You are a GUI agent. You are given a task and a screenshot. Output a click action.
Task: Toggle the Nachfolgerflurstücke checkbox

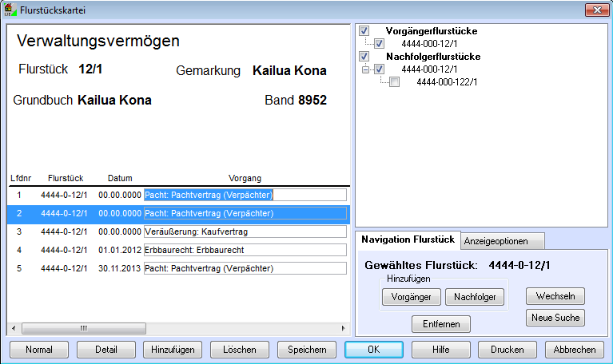pos(364,57)
